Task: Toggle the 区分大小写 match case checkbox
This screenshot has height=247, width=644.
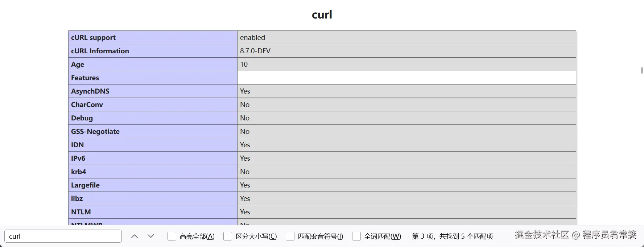Action: pyautogui.click(x=228, y=236)
